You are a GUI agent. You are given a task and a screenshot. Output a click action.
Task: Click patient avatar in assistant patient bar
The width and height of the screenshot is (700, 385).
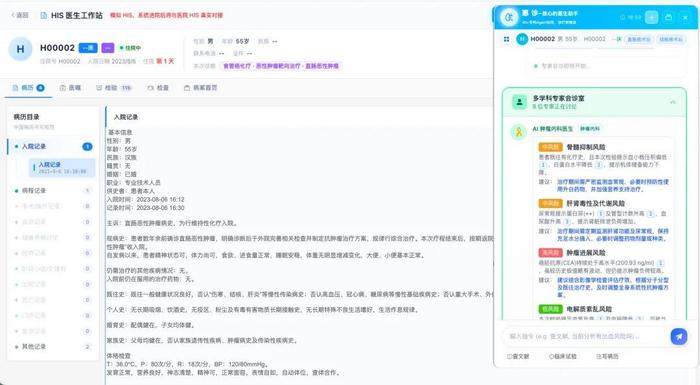click(x=522, y=39)
